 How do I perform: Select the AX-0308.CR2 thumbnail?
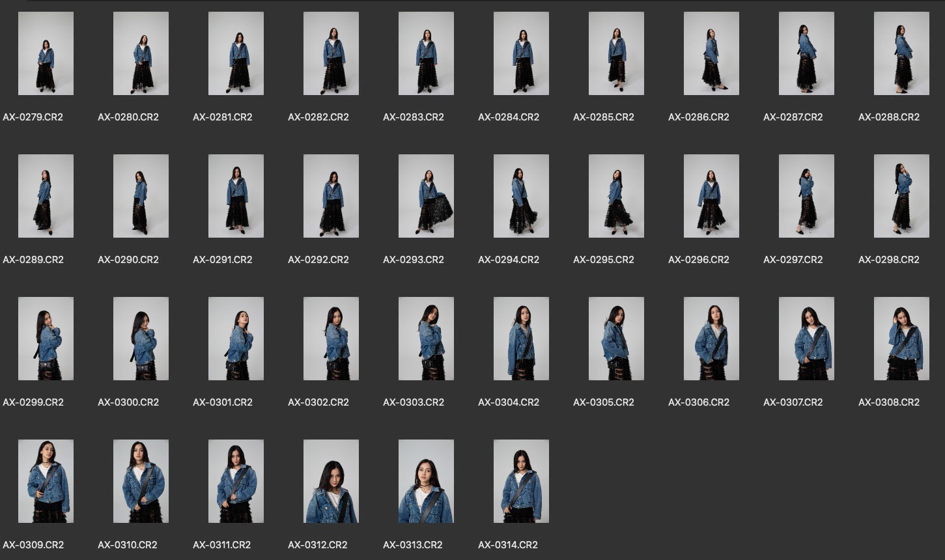[901, 339]
